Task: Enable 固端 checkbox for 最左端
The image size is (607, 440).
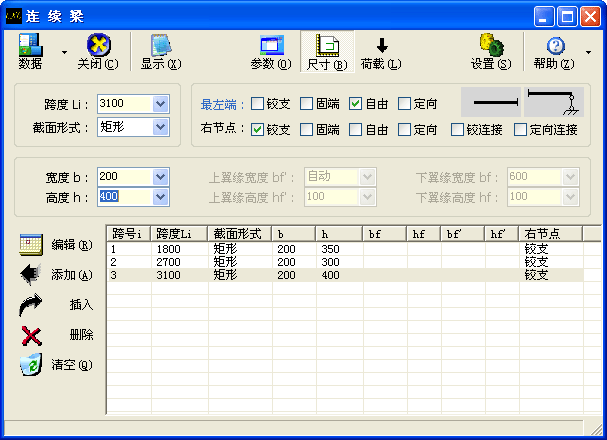Action: (x=307, y=102)
